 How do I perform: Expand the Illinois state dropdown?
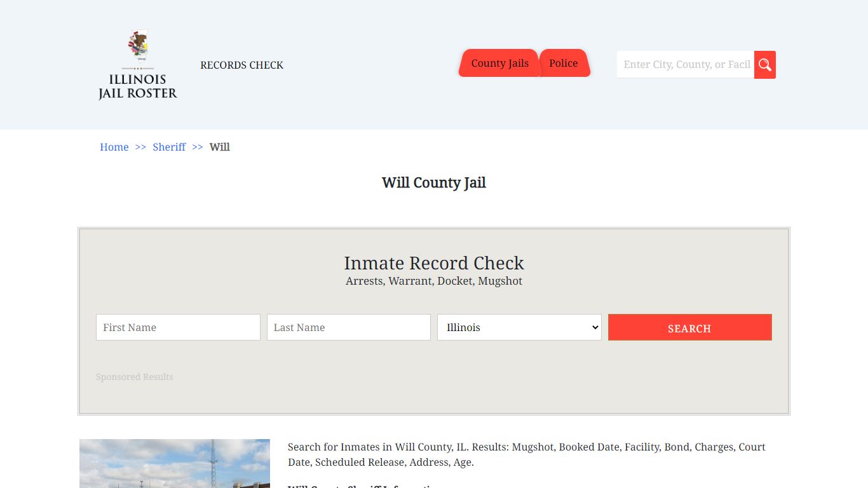point(519,327)
